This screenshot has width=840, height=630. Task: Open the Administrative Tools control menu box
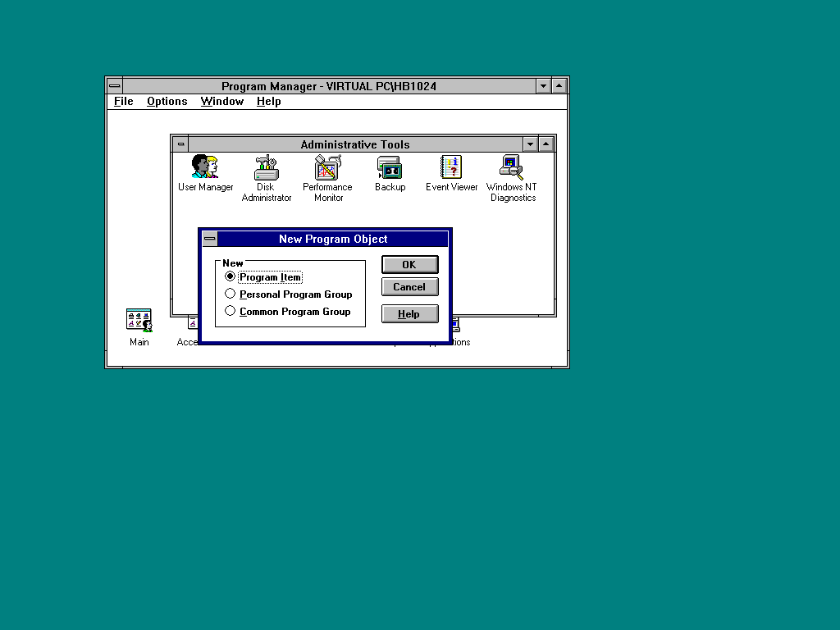pos(180,144)
